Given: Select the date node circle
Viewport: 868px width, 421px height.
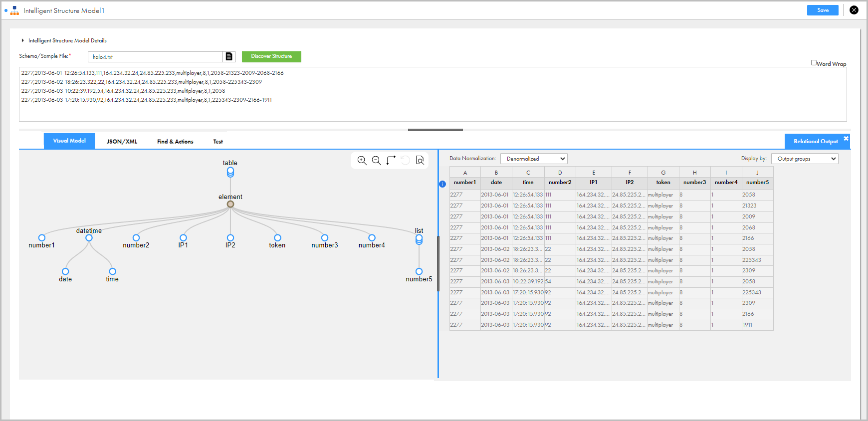Looking at the screenshot, I should coord(65,272).
